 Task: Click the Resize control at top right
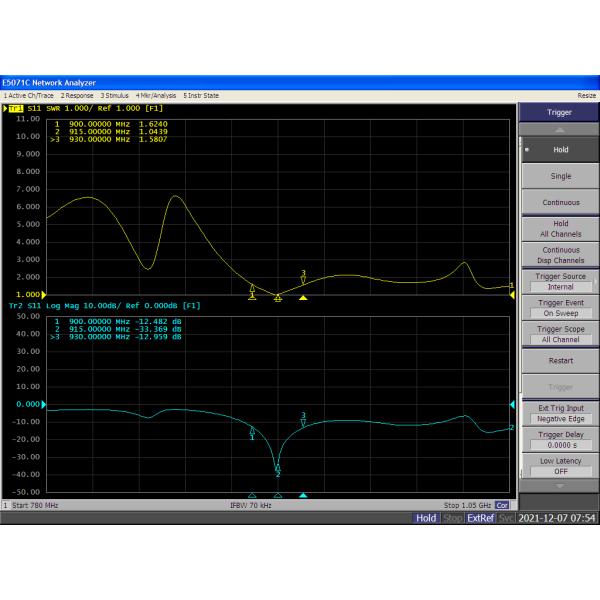tap(586, 95)
